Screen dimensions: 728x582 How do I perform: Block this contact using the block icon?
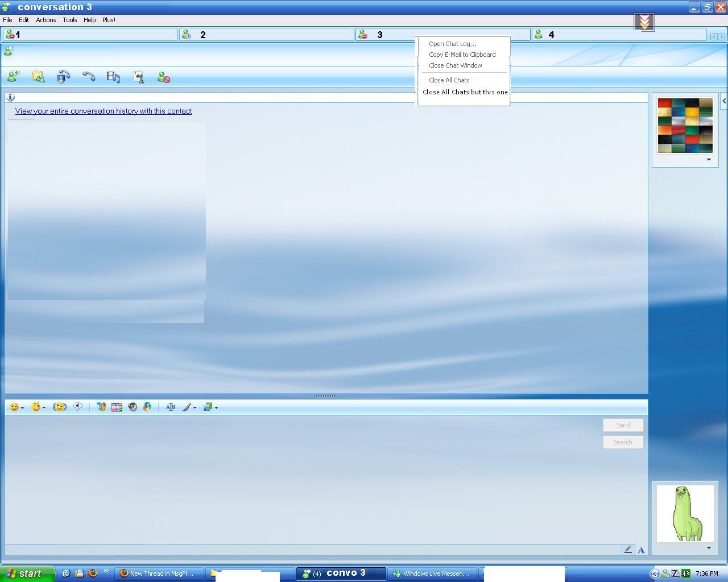tap(164, 77)
